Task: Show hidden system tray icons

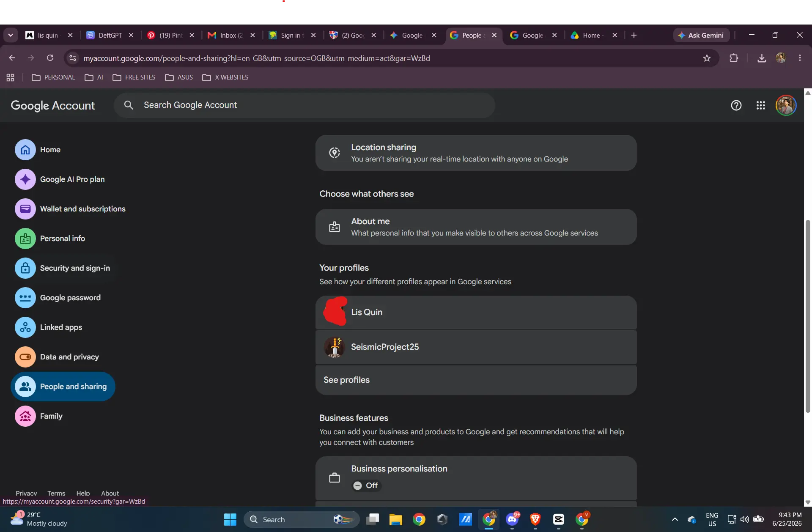Action: tap(675, 520)
